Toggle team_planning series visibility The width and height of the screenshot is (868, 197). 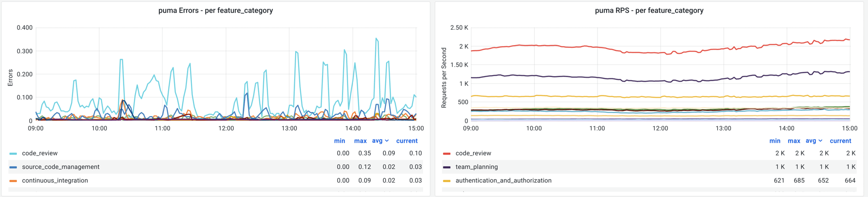pyautogui.click(x=476, y=167)
